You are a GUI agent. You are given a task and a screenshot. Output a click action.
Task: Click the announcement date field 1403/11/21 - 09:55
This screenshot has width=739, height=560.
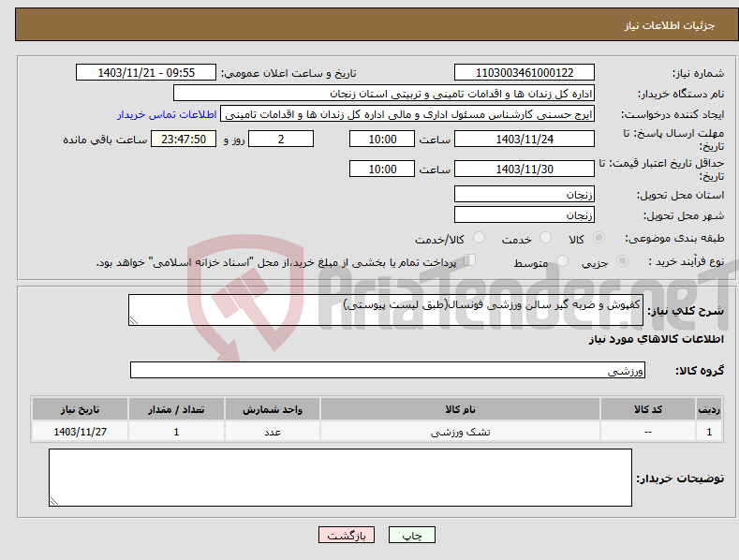coord(145,73)
